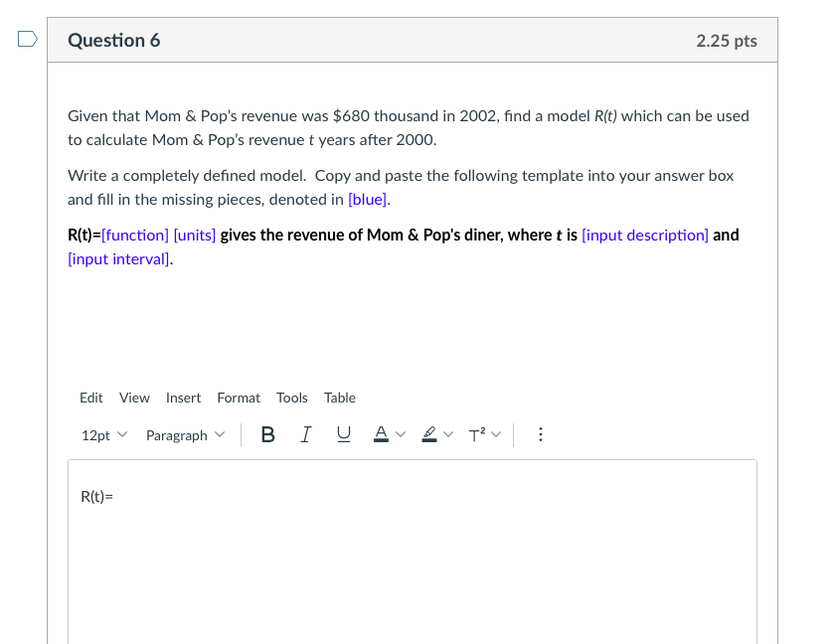Click the Underline formatting icon
Image resolution: width=833 pixels, height=644 pixels.
(x=343, y=434)
